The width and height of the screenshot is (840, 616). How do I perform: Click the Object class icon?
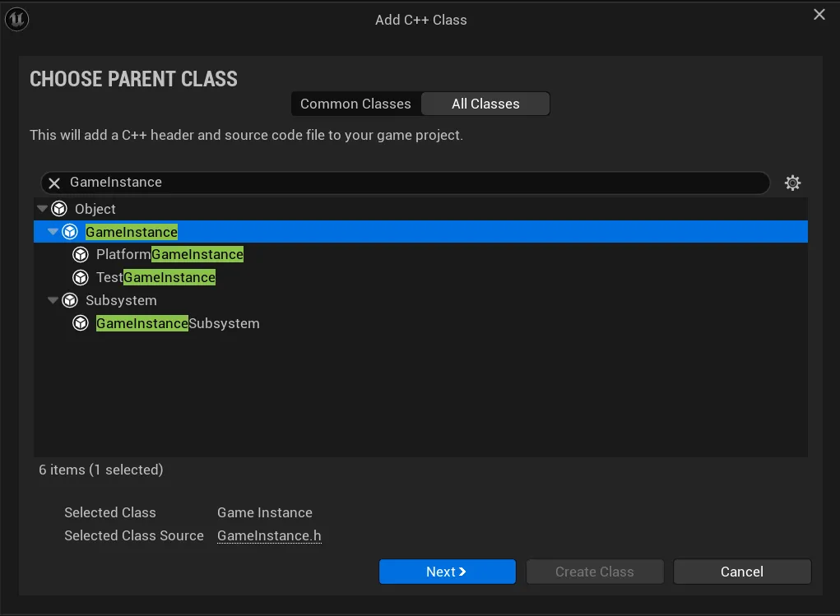[x=59, y=209]
